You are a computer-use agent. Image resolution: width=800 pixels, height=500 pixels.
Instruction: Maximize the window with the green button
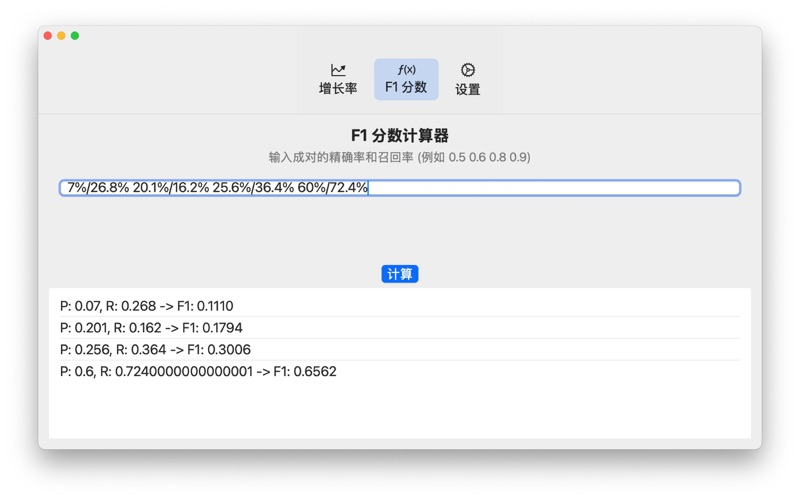(x=75, y=36)
